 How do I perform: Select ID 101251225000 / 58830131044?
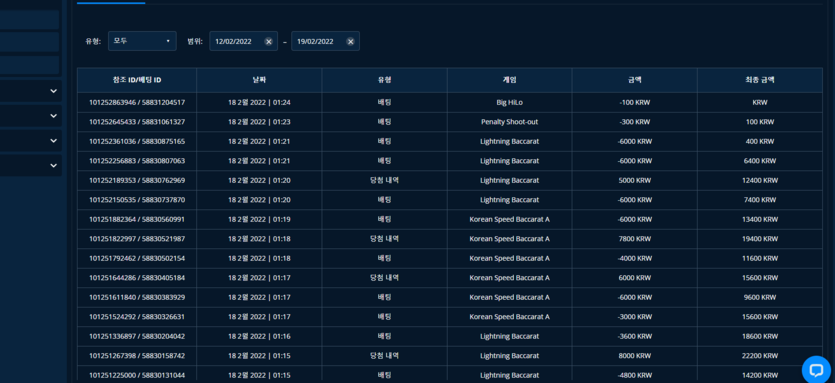tap(137, 375)
